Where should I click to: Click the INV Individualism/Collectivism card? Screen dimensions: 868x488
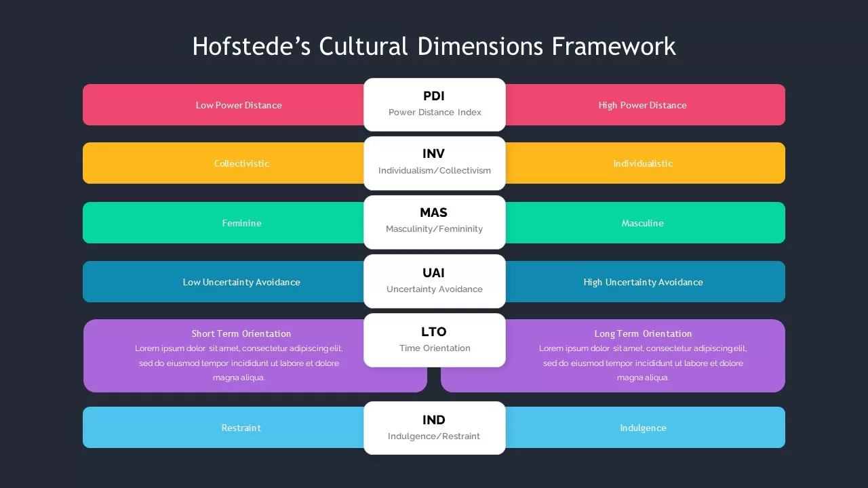[x=435, y=163]
